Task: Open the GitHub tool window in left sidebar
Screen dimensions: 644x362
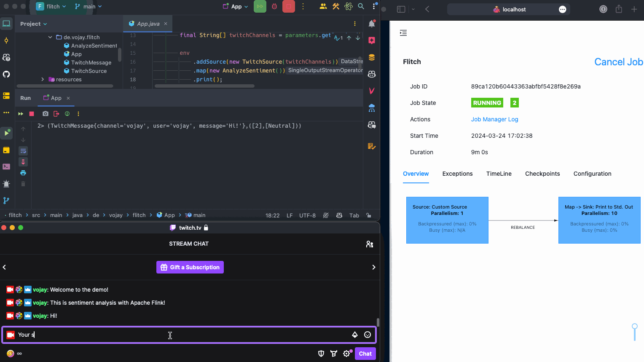Action: tap(6, 75)
